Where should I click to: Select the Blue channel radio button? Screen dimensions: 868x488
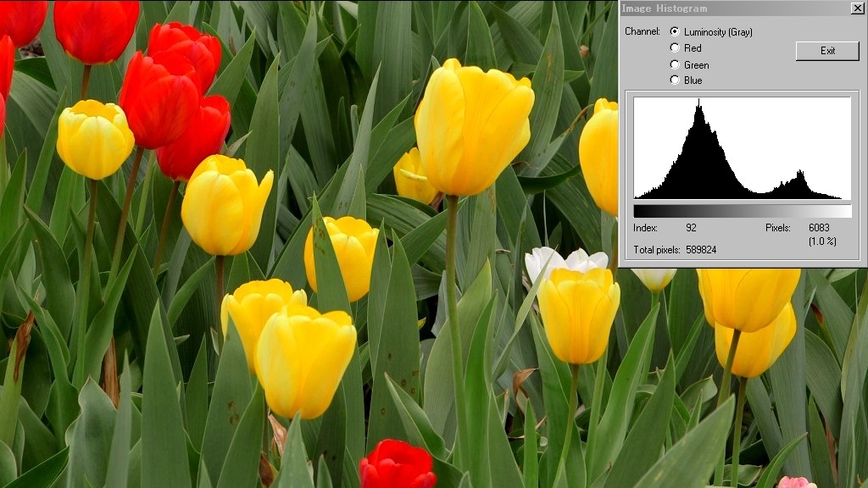674,80
